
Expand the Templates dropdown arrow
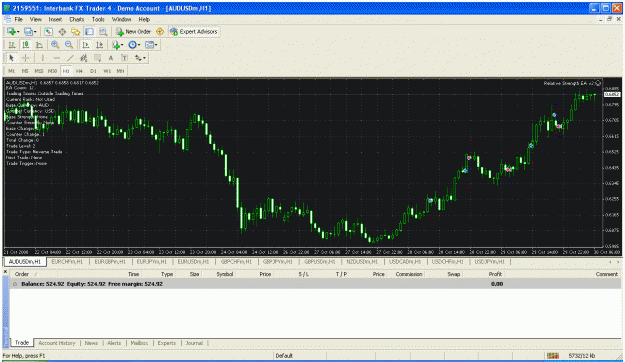click(x=156, y=45)
